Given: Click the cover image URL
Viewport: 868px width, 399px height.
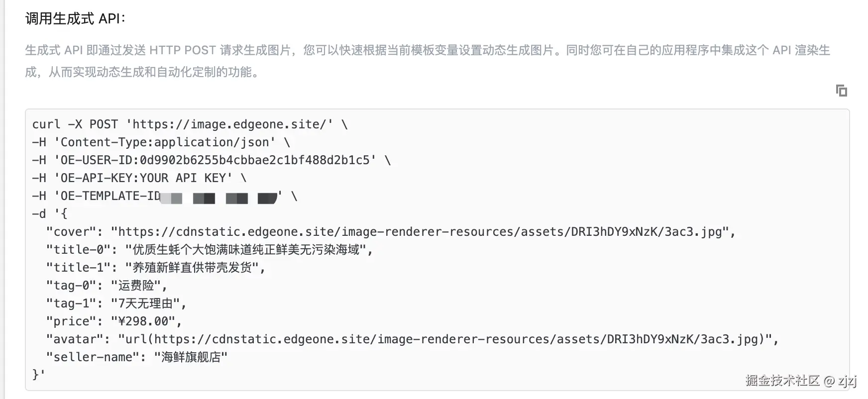Looking at the screenshot, I should coord(422,232).
